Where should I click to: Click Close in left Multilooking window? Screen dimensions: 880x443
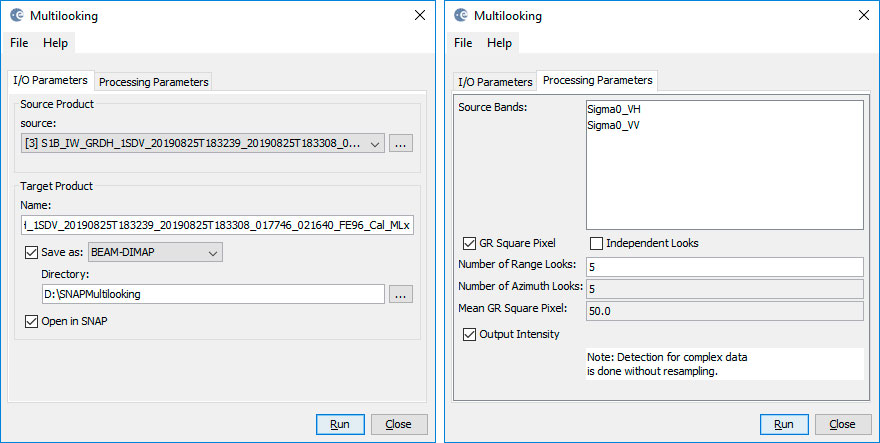click(x=399, y=424)
